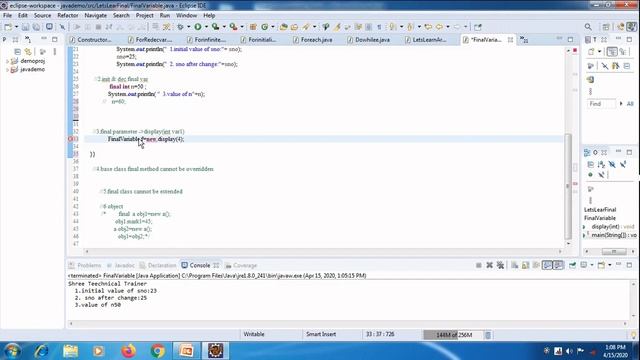This screenshot has width=640, height=360.
Task: Click the Clear Console icon
Action: (514, 265)
